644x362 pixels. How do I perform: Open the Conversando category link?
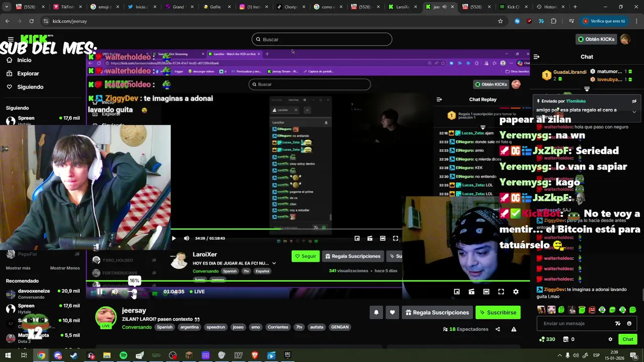click(x=137, y=327)
